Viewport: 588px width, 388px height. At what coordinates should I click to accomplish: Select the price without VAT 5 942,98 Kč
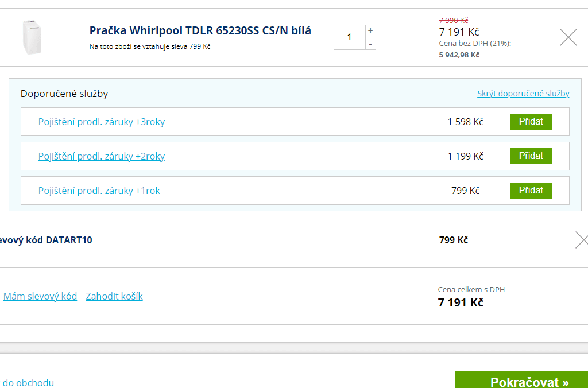tap(459, 55)
